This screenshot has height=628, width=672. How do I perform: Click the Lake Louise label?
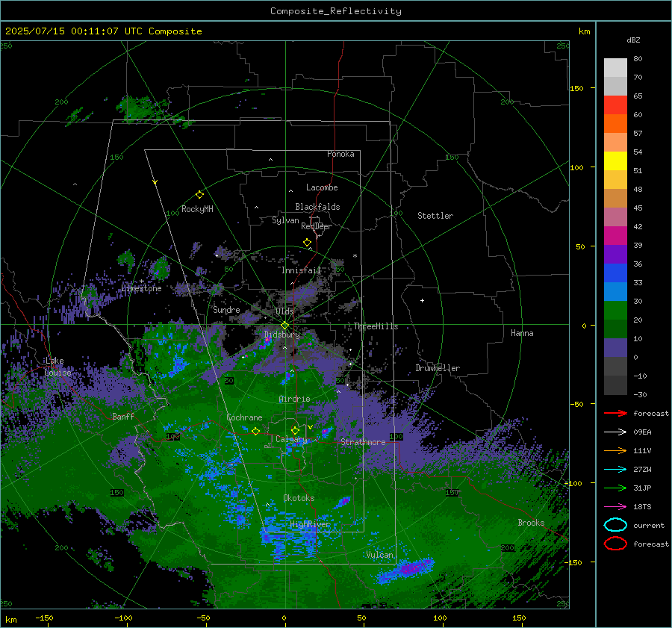58,367
